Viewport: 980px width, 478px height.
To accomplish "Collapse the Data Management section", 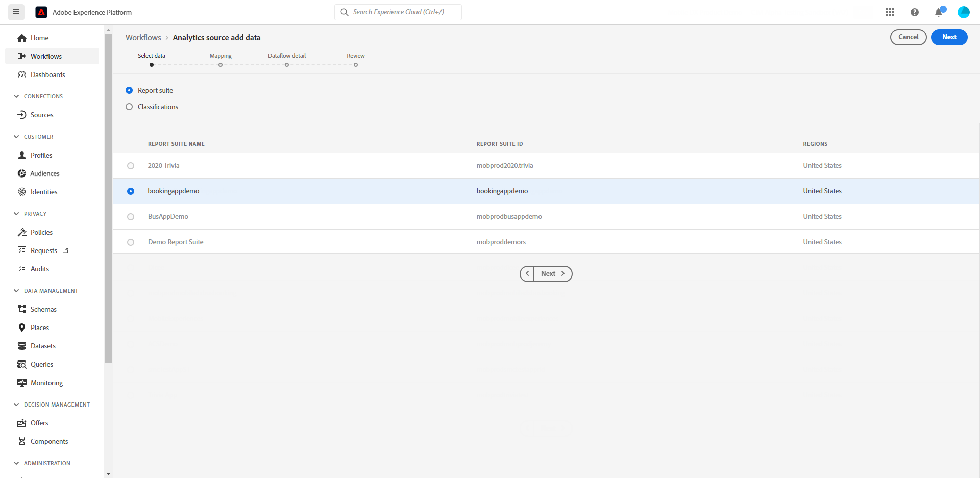I will [x=16, y=291].
